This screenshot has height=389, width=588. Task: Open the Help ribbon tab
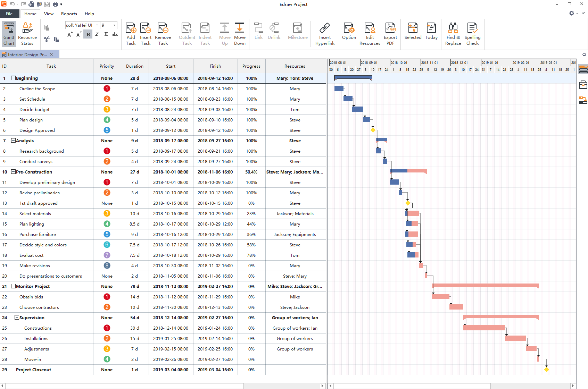click(x=89, y=14)
